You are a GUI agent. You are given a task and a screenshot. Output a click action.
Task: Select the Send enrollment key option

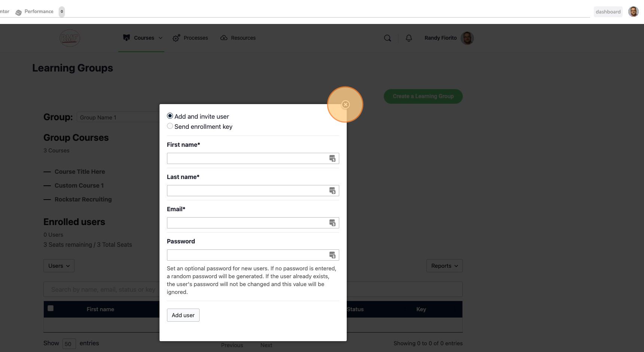point(170,126)
